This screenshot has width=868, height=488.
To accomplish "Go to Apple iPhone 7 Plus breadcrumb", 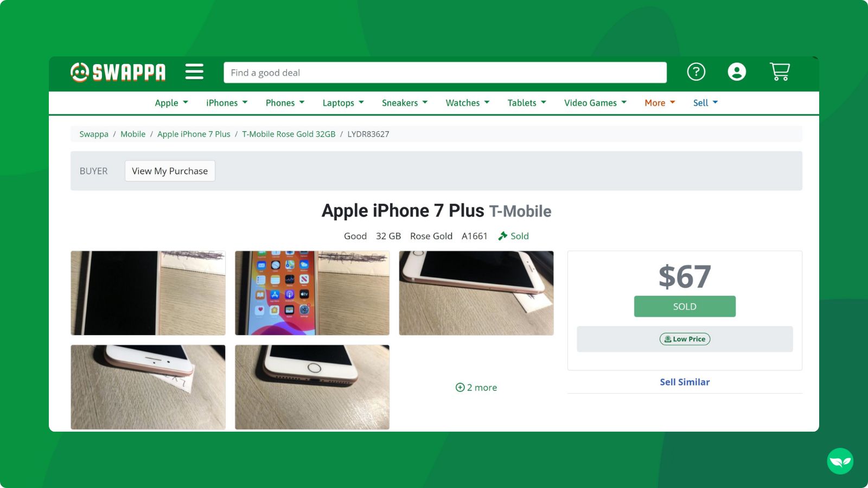I will coord(194,134).
